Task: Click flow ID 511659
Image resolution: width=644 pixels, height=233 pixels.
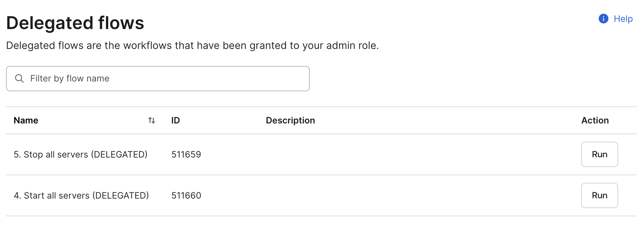Action: click(x=186, y=154)
